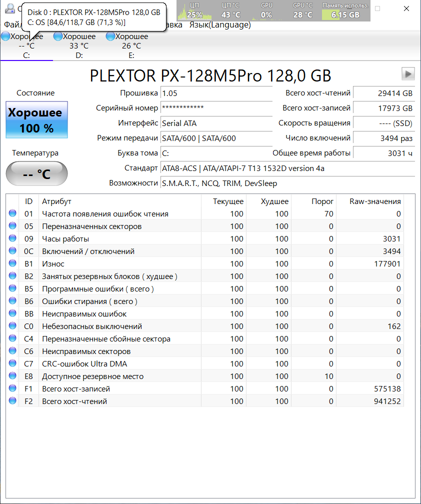Click status icon of Часы работы row
Viewport: 421px width, 504px height.
click(x=12, y=238)
